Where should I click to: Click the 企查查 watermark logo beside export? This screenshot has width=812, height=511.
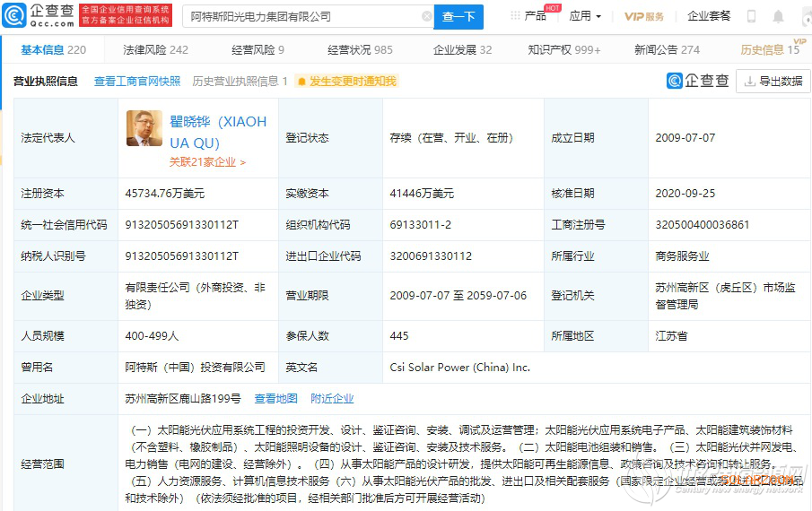tap(697, 81)
